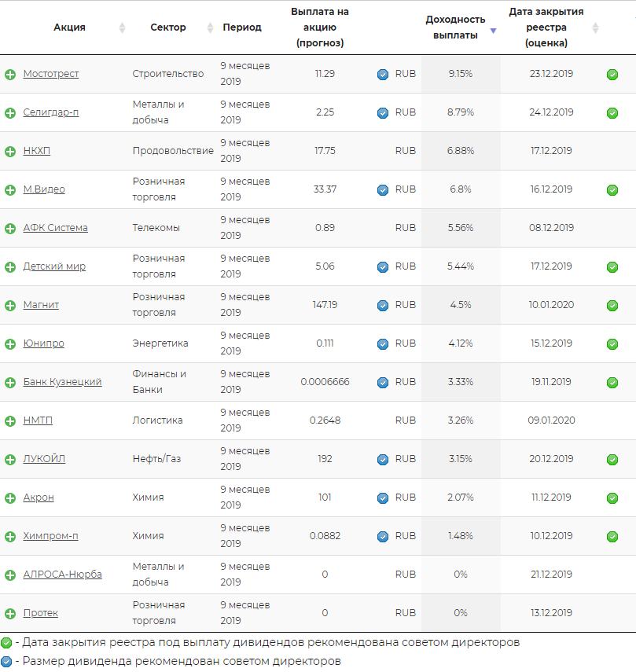Click the plus icon beside ЛУКОЙЛ
The image size is (636, 672).
point(10,460)
